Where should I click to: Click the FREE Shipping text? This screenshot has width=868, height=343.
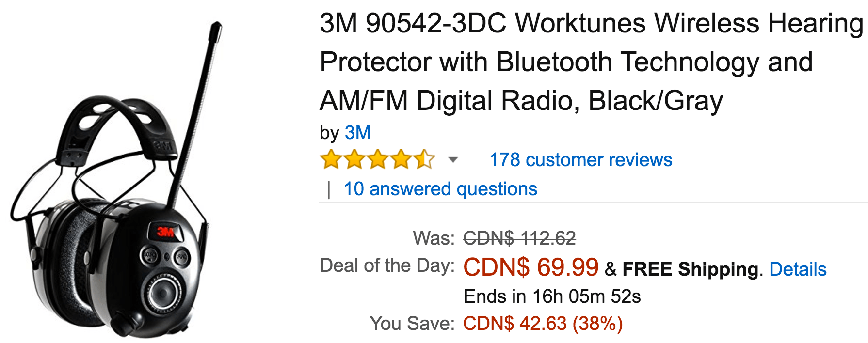click(691, 269)
